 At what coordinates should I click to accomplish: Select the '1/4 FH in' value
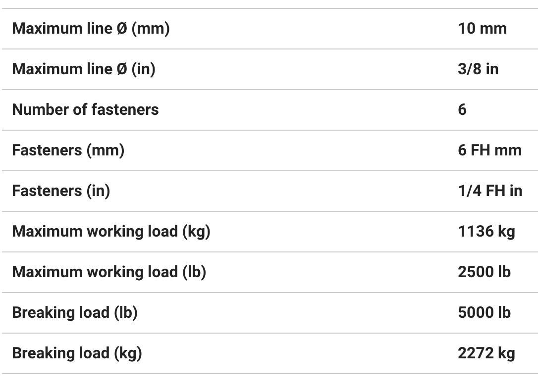point(490,191)
